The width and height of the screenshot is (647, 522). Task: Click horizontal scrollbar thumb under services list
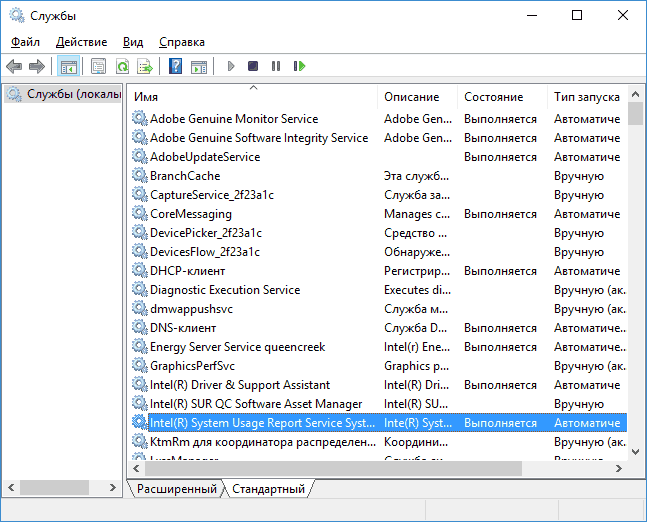click(x=333, y=468)
